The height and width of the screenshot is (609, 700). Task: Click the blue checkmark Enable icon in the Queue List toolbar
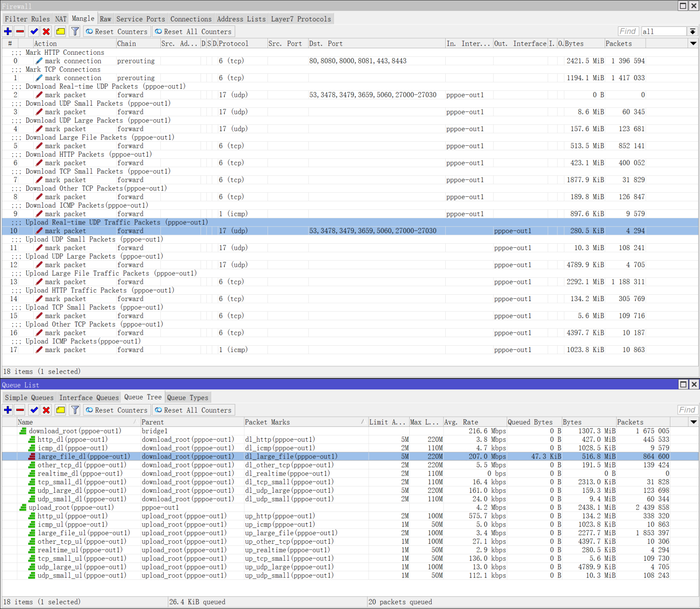(34, 410)
